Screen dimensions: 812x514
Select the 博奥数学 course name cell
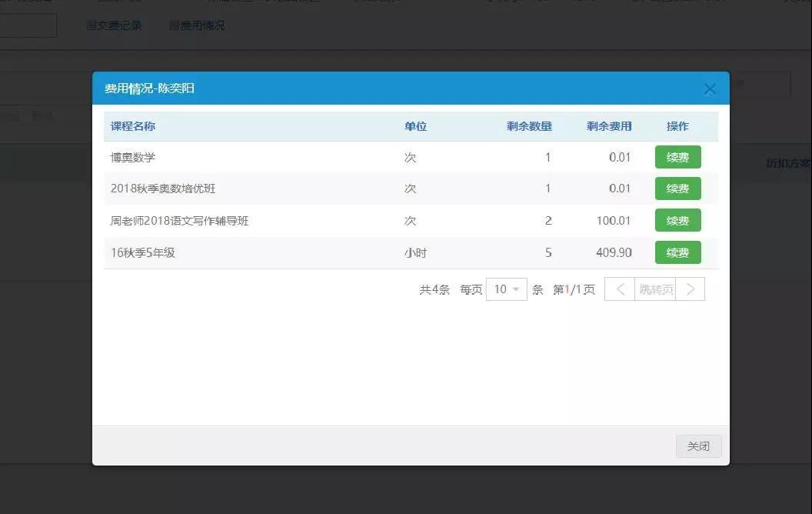pos(133,157)
